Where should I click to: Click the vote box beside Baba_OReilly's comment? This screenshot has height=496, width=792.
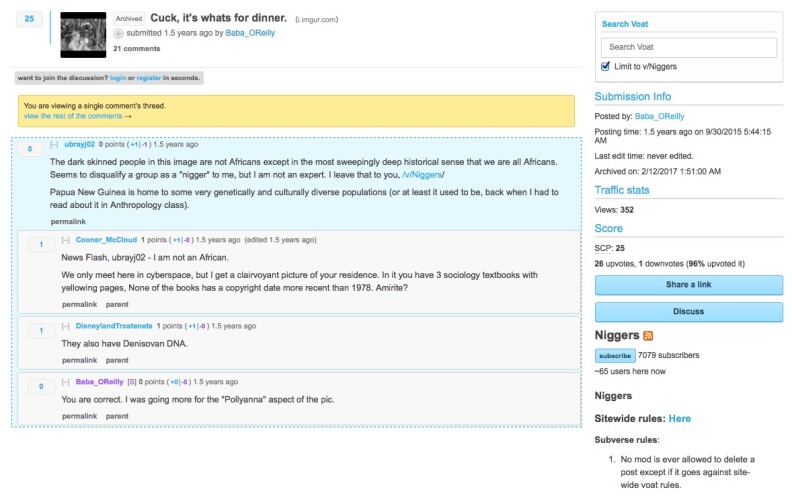pos(41,386)
